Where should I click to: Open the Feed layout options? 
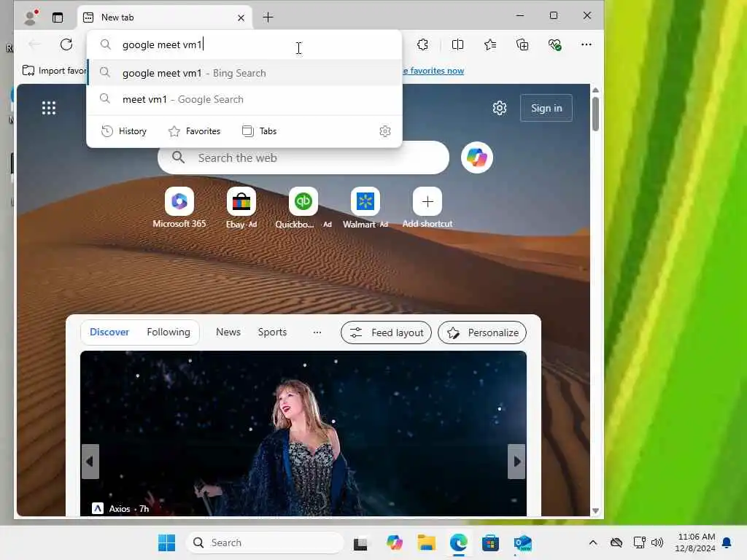387,332
